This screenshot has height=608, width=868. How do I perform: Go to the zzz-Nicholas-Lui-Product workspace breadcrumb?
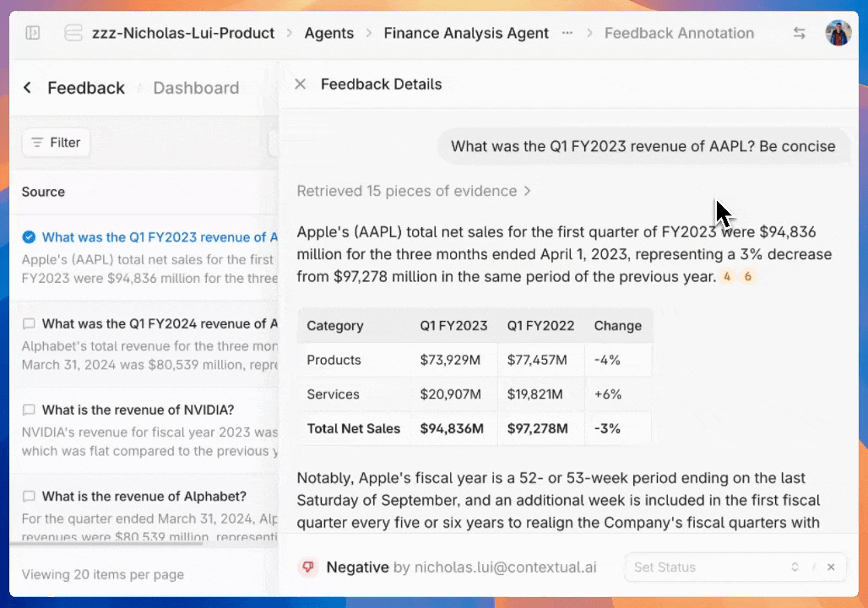(x=183, y=33)
